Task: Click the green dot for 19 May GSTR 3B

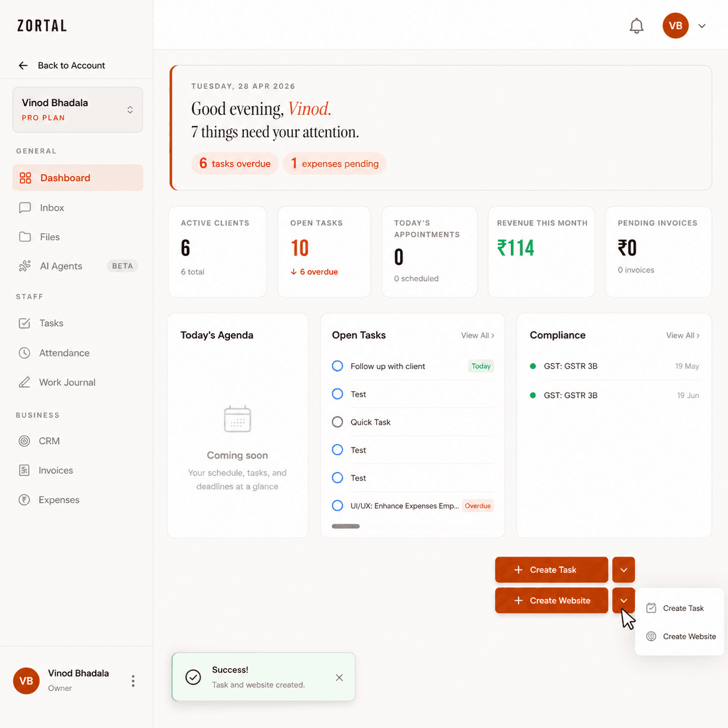Action: [533, 366]
